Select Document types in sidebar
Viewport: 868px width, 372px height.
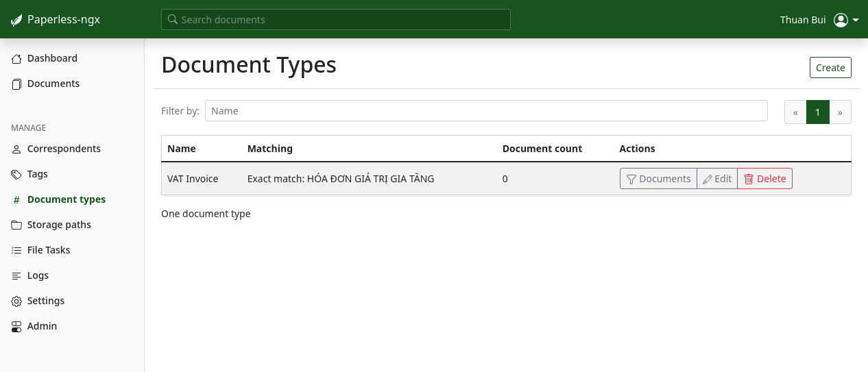pos(66,199)
